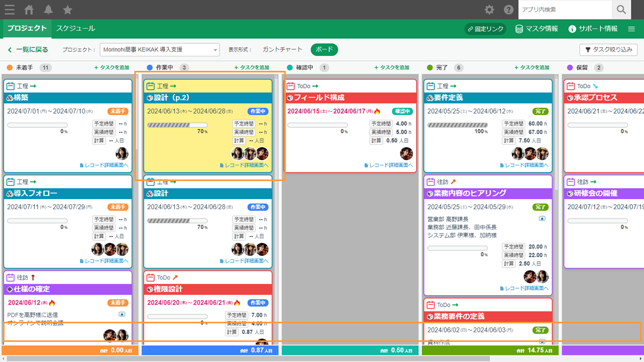Open bookmarks star icon

[67, 10]
